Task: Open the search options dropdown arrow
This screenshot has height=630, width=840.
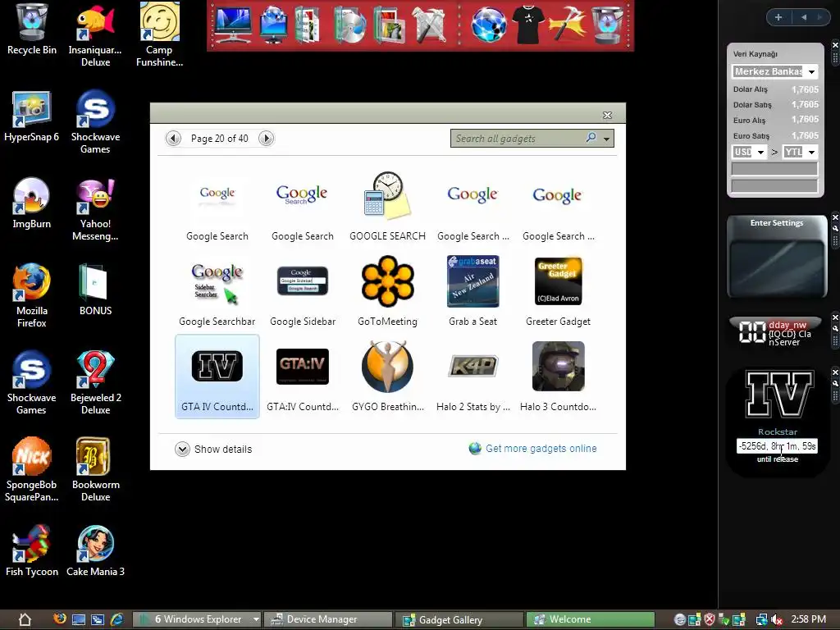Action: tap(606, 139)
